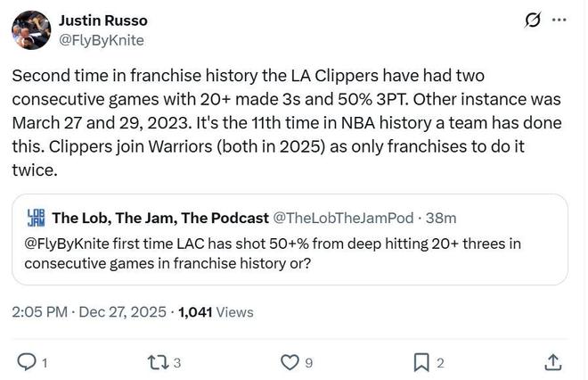Click the Lob Jam podcast logo avatar

pyautogui.click(x=37, y=217)
